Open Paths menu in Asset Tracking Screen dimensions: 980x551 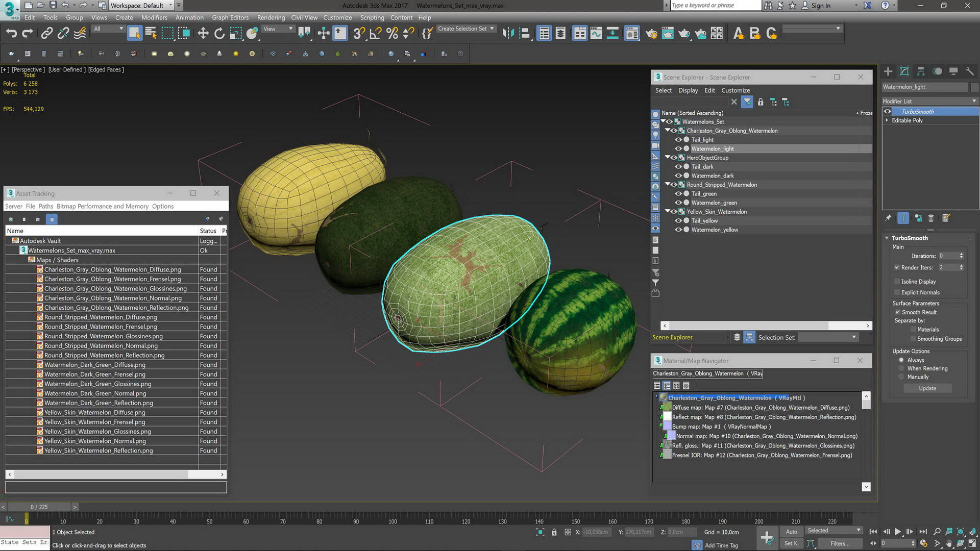pos(46,206)
